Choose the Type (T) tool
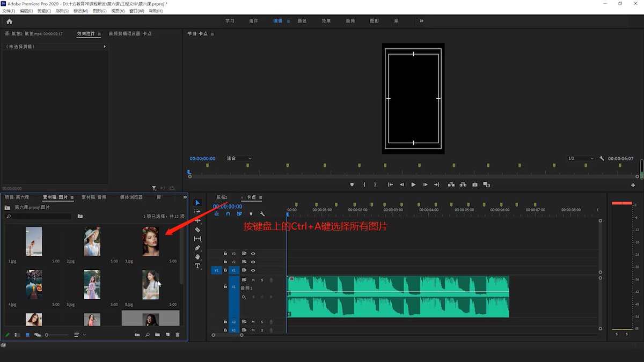644x362 pixels. coord(197,266)
